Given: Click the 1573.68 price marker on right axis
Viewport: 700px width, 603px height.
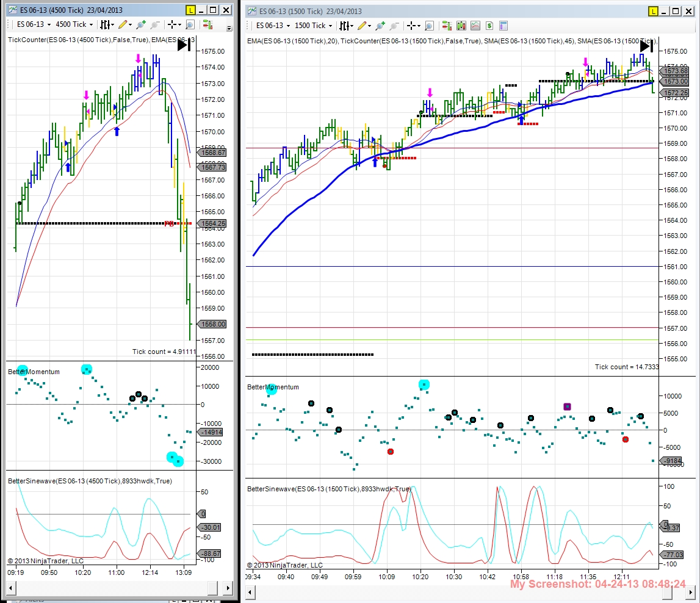Looking at the screenshot, I should coord(676,71).
